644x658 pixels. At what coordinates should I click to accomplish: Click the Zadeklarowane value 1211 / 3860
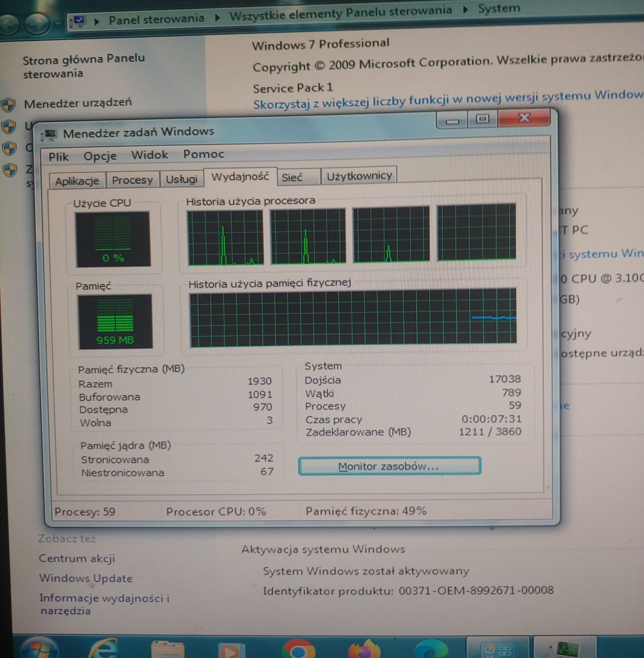(490, 432)
